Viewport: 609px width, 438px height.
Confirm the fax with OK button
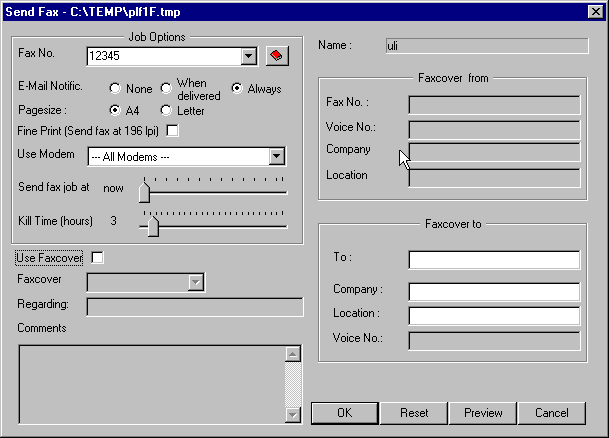coord(345,413)
